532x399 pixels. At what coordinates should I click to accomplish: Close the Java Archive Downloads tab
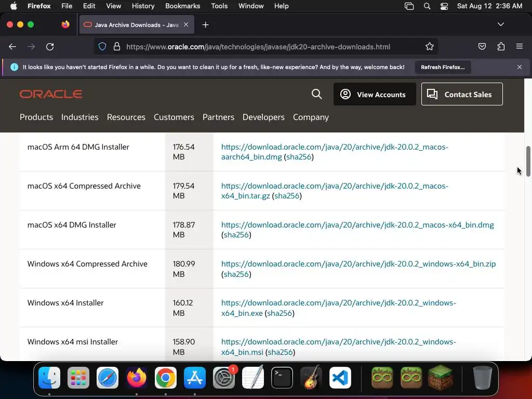186,24
